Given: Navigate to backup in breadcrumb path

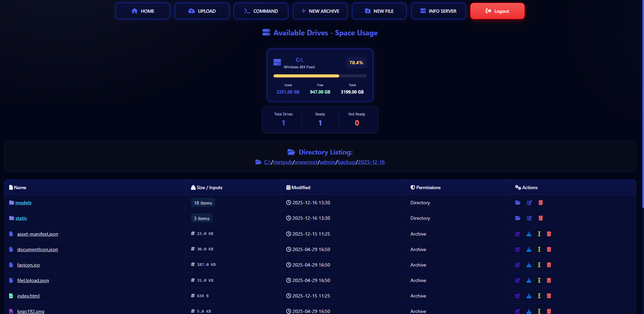Looking at the screenshot, I should (347, 162).
